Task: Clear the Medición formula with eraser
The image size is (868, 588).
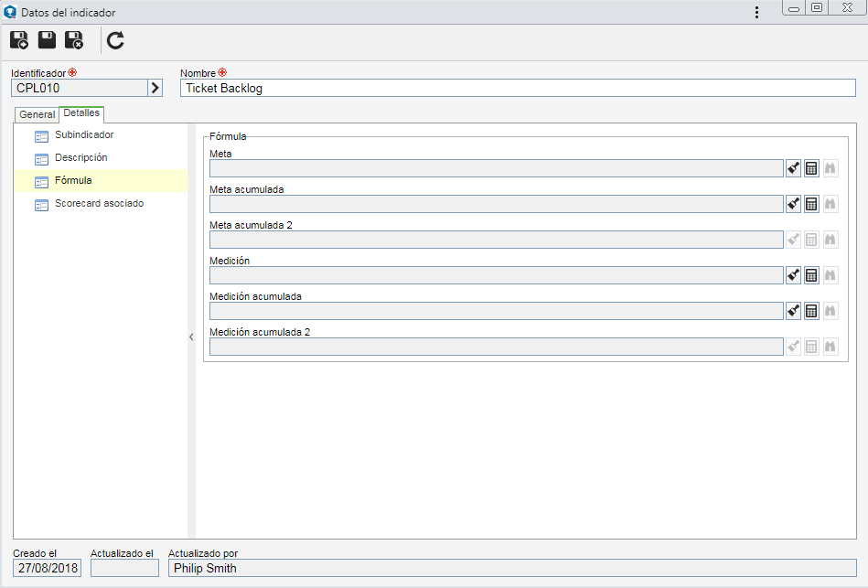Action: coord(793,275)
